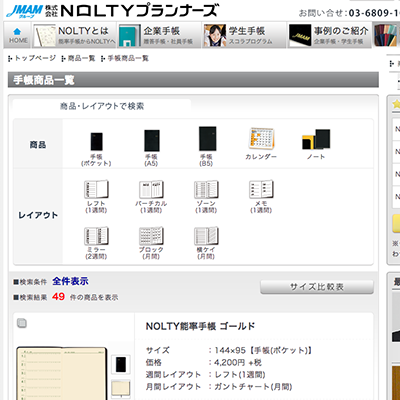
Task: Open the HOME navigation icon
Action: pyautogui.click(x=18, y=35)
